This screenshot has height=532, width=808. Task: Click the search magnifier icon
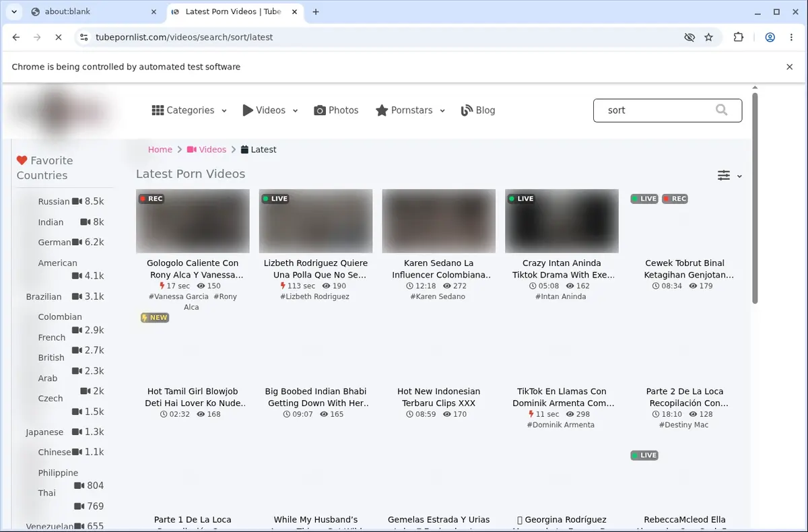click(721, 110)
